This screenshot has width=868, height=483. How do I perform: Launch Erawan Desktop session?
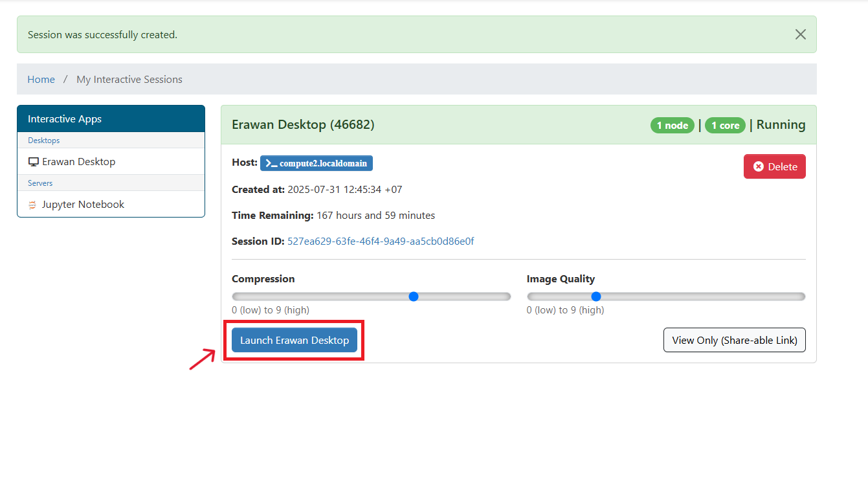(295, 340)
